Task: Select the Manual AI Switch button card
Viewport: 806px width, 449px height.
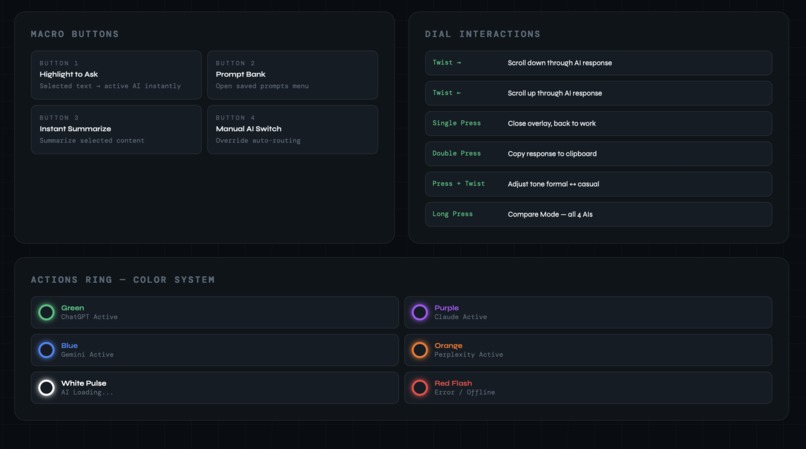Action: point(292,130)
